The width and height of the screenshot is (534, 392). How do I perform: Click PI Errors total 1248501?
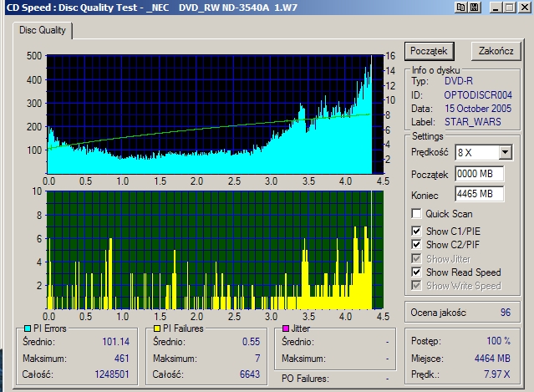pyautogui.click(x=112, y=374)
